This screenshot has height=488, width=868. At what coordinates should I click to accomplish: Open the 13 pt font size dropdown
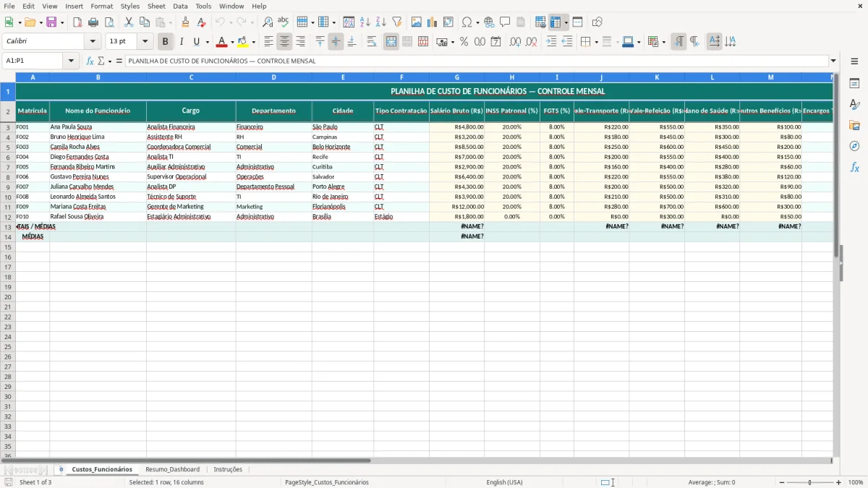click(x=145, y=42)
